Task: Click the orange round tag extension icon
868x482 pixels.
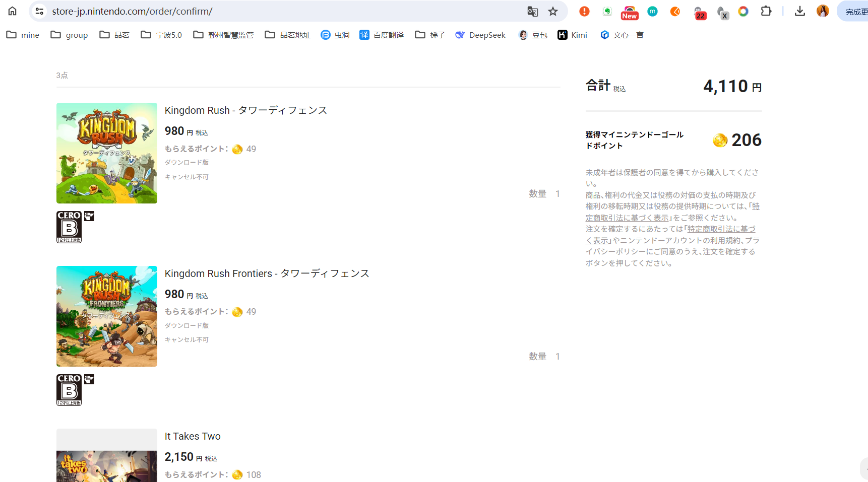Action: (675, 11)
